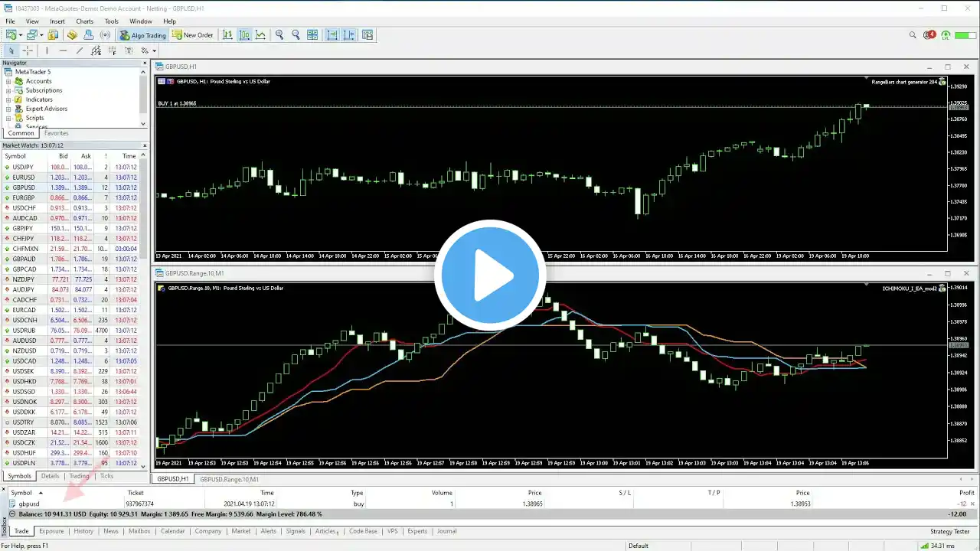Expand the Indicators node in Navigator
This screenshot has width=980, height=551.
point(8,99)
